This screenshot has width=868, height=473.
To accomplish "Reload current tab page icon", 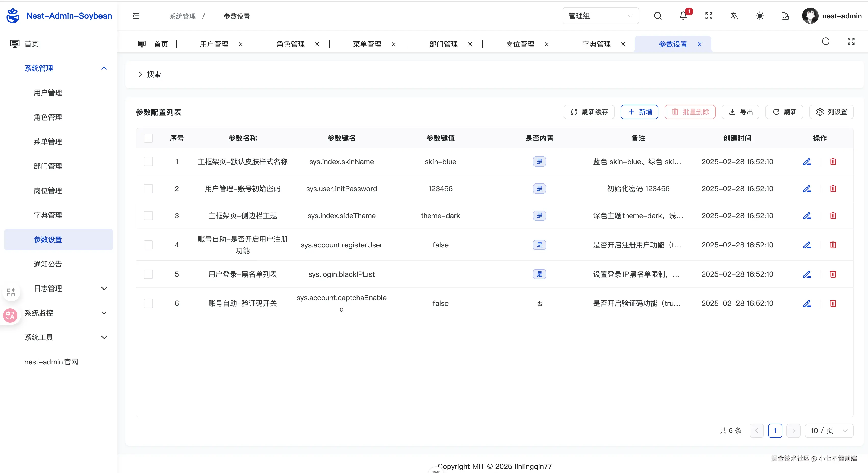I will tap(825, 41).
